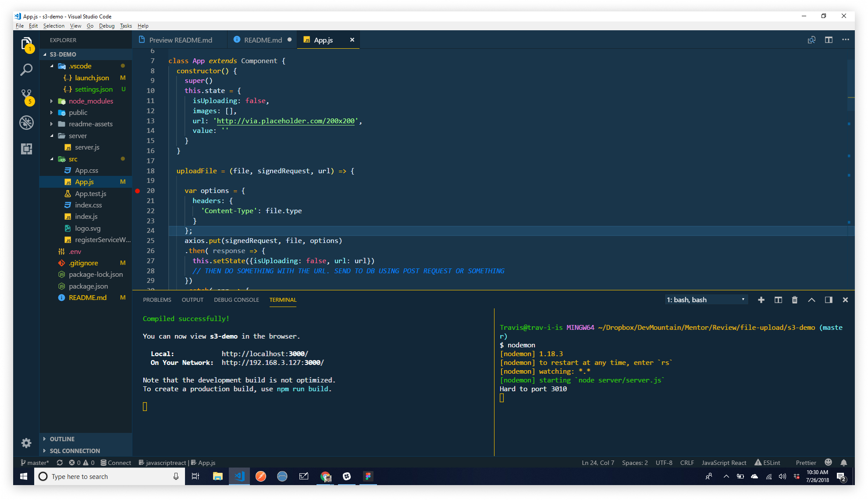Viewport: 868px width, 500px height.
Task: Click the Manage gear icon
Action: point(26,443)
